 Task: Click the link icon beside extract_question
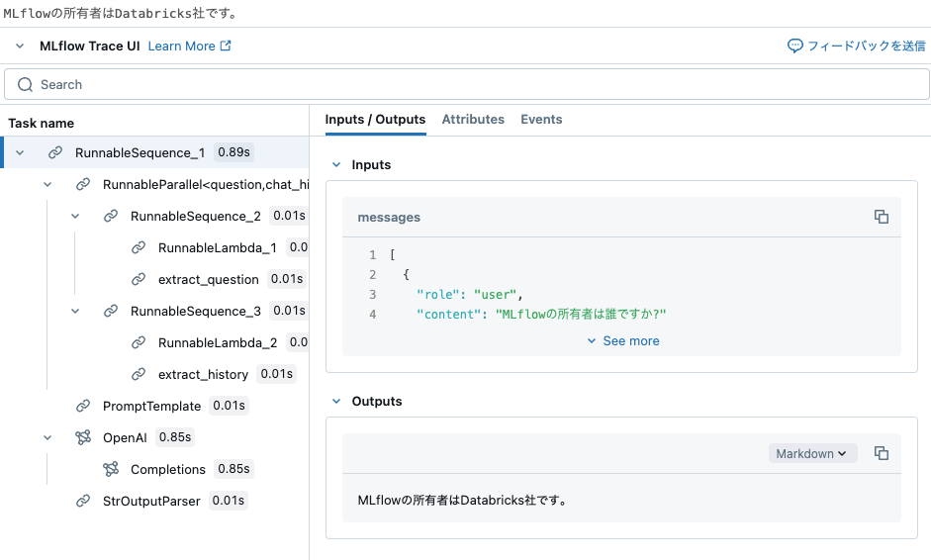(139, 279)
